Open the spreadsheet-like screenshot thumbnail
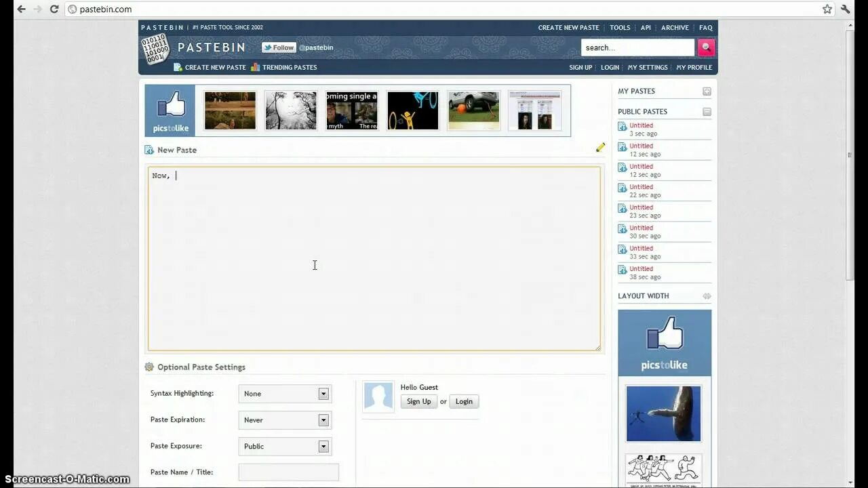 [535, 110]
